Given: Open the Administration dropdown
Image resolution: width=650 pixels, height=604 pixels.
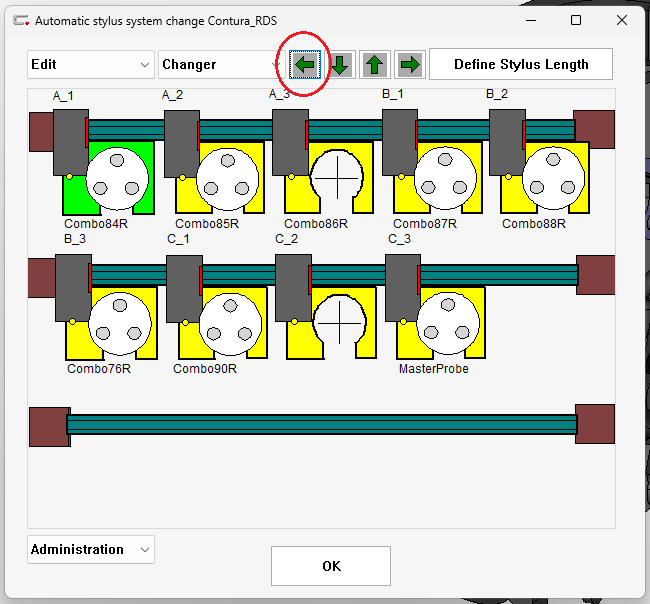Looking at the screenshot, I should click(x=91, y=550).
